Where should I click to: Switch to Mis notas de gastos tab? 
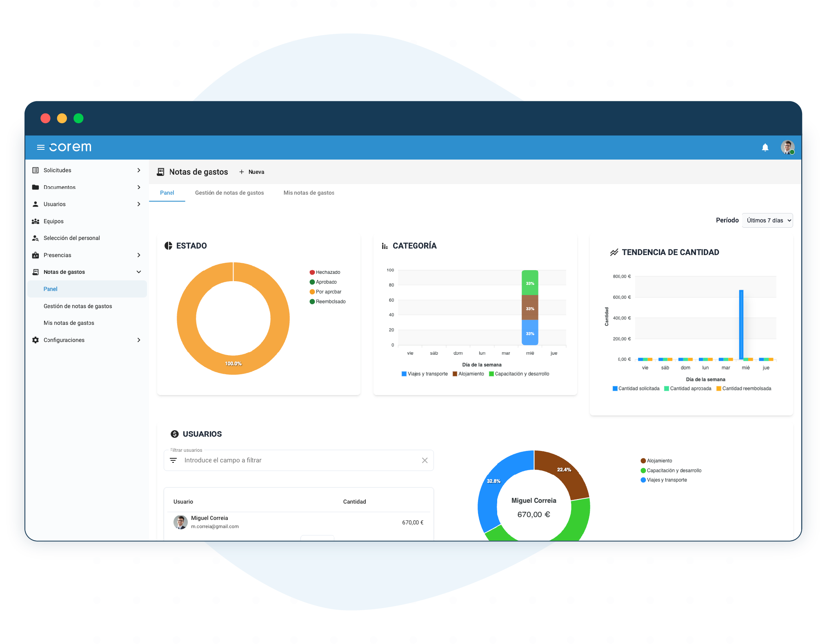[x=309, y=193]
